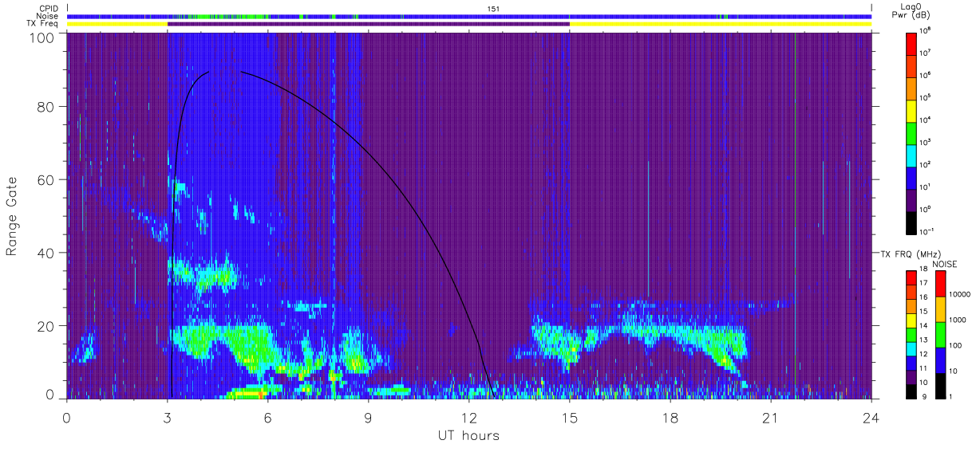This screenshot has height=452, width=980.
Task: Click the green vertical line near 21.7 UT
Action: 796,215
